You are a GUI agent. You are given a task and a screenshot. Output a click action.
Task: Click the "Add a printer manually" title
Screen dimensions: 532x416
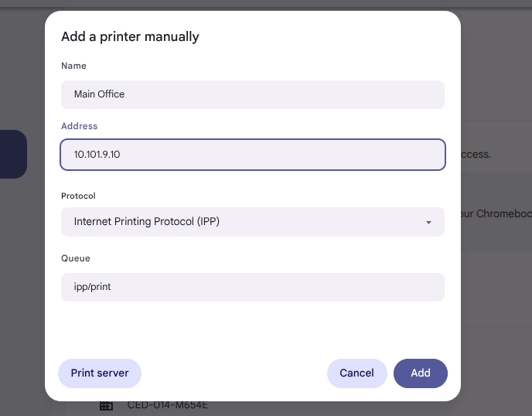coord(130,36)
